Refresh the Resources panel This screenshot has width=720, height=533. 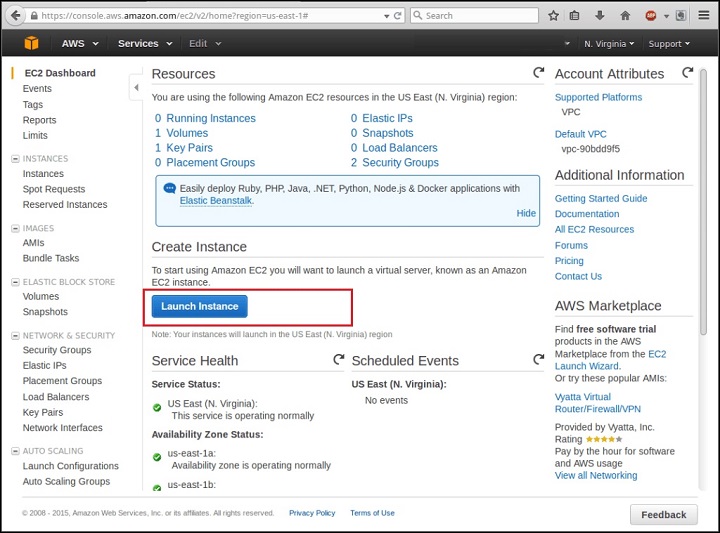539,73
